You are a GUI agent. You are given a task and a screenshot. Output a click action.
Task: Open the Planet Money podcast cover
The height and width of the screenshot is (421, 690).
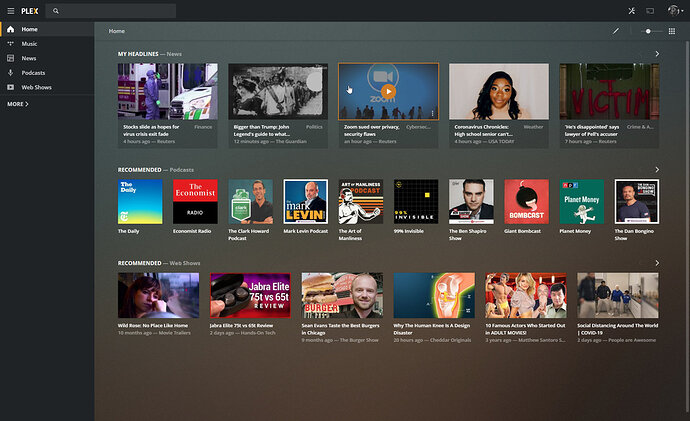pos(582,201)
